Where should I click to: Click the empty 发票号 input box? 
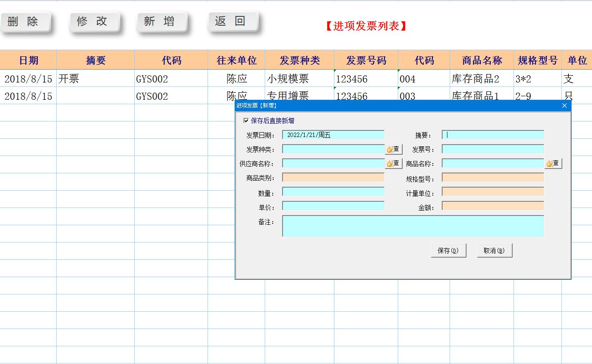click(492, 149)
